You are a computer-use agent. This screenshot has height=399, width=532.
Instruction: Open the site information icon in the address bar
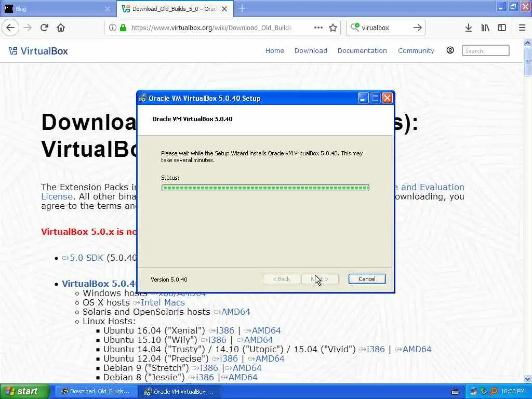point(113,28)
